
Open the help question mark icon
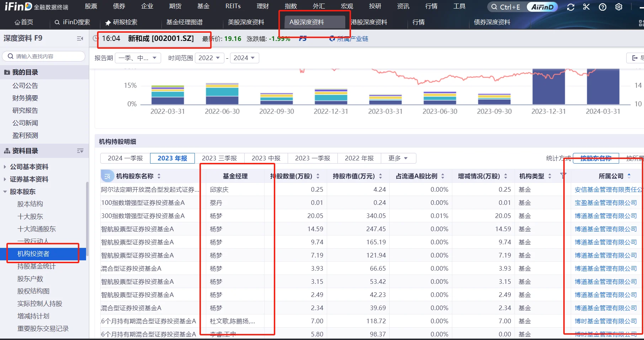click(x=602, y=7)
